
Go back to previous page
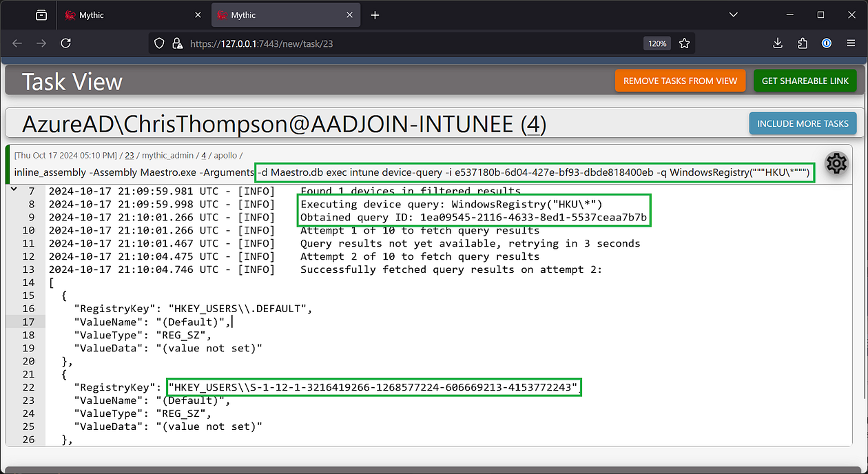point(17,43)
